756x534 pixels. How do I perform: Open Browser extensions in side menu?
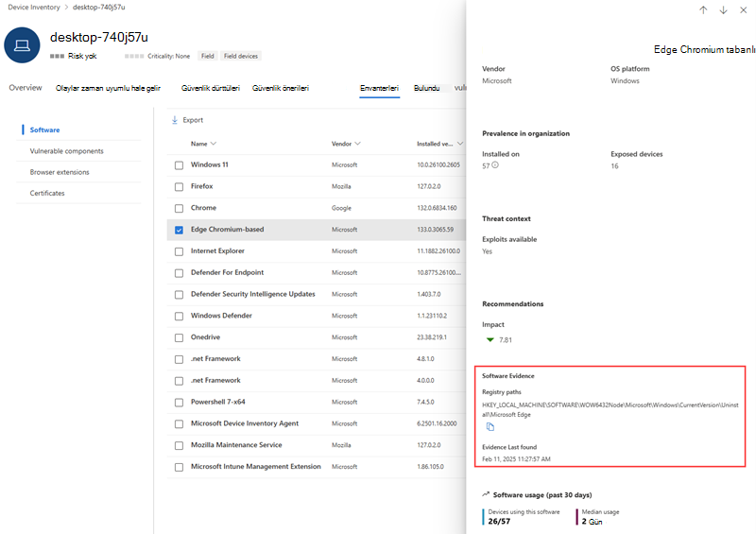click(60, 172)
